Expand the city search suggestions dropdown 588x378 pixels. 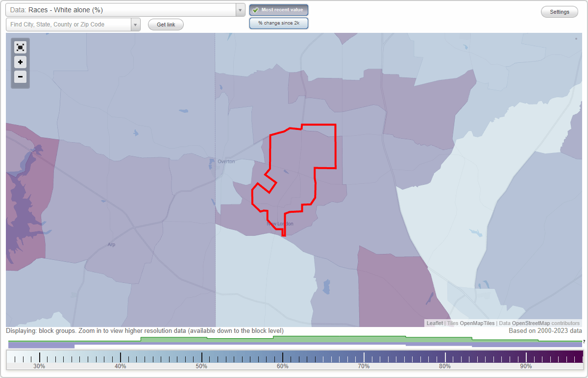pyautogui.click(x=136, y=24)
